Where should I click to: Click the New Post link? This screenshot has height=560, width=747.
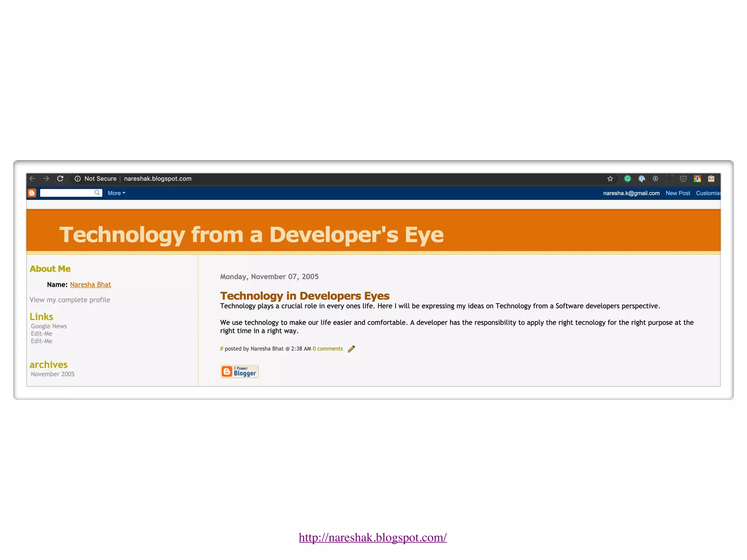[678, 193]
